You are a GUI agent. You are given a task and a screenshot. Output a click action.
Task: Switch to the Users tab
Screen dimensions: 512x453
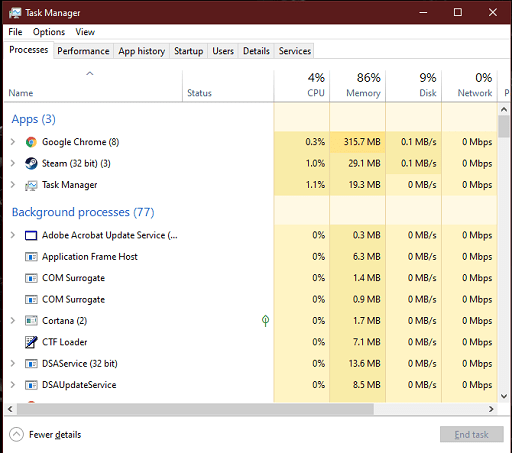[223, 51]
